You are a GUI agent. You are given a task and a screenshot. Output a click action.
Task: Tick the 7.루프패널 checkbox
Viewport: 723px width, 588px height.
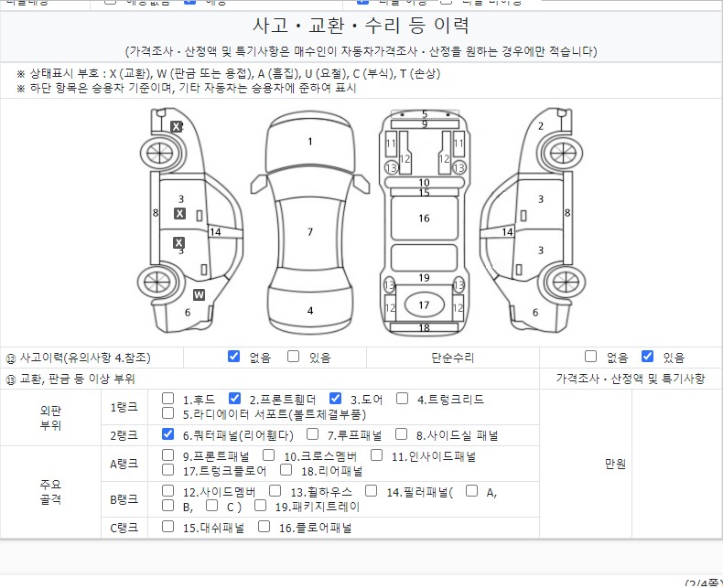click(x=311, y=434)
